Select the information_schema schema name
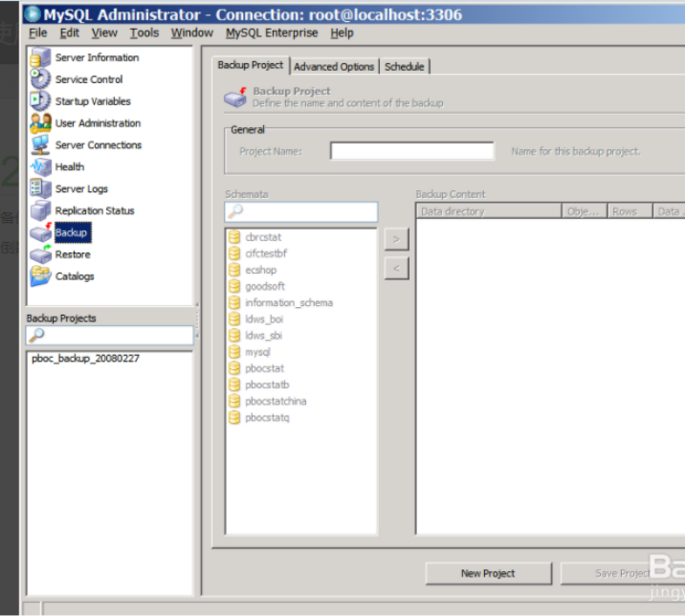 (x=289, y=303)
